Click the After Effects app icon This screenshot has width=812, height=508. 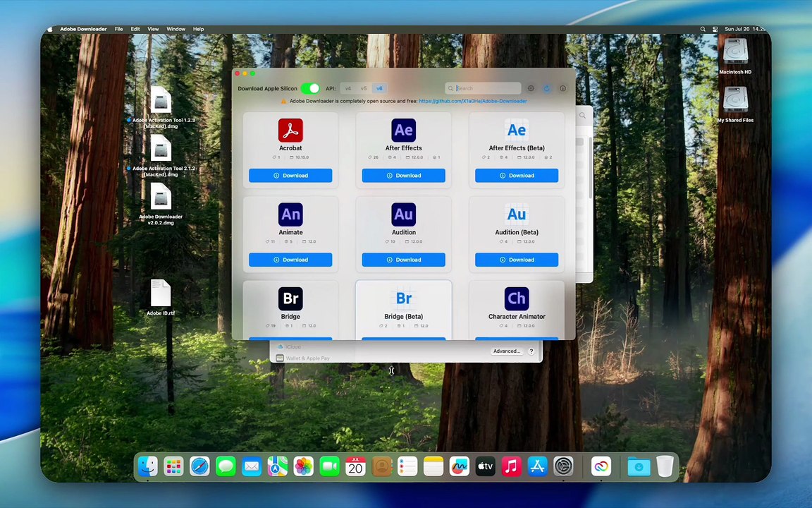403,130
